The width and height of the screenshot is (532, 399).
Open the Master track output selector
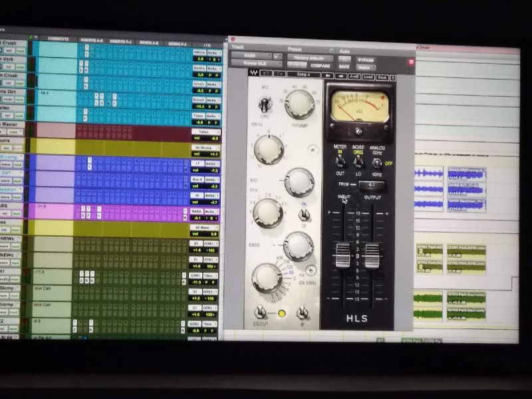click(x=206, y=131)
